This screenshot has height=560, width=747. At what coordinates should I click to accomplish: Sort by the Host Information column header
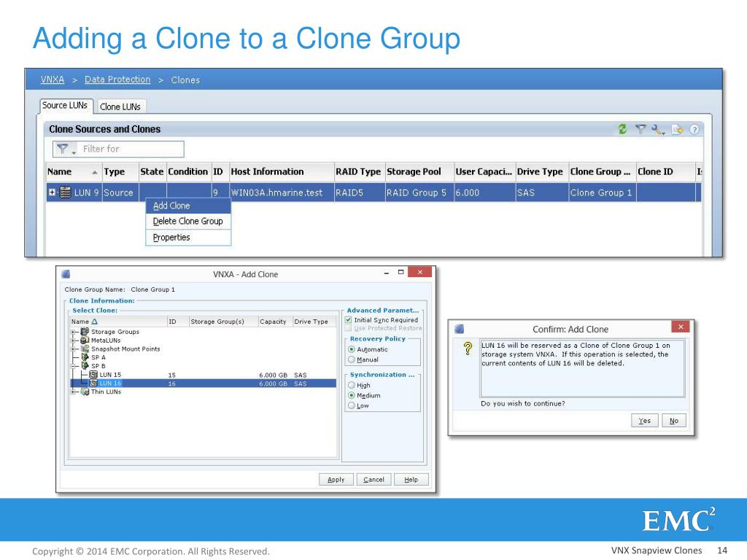tap(282, 171)
